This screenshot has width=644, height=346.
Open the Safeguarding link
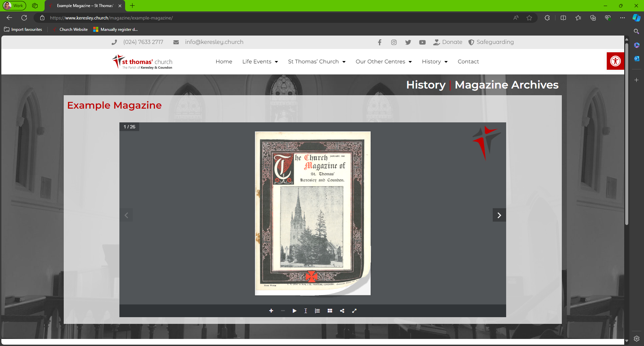(x=491, y=42)
